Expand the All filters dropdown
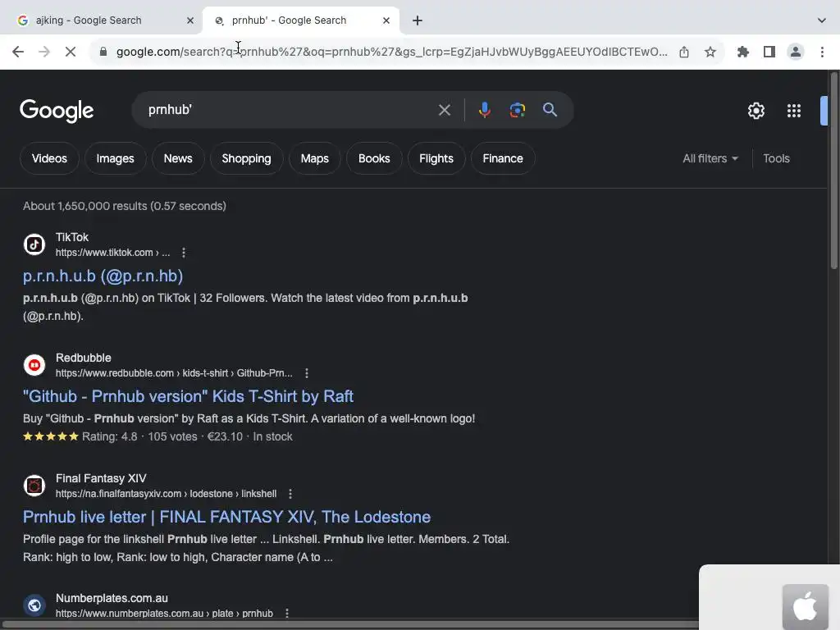The height and width of the screenshot is (630, 840). click(710, 158)
